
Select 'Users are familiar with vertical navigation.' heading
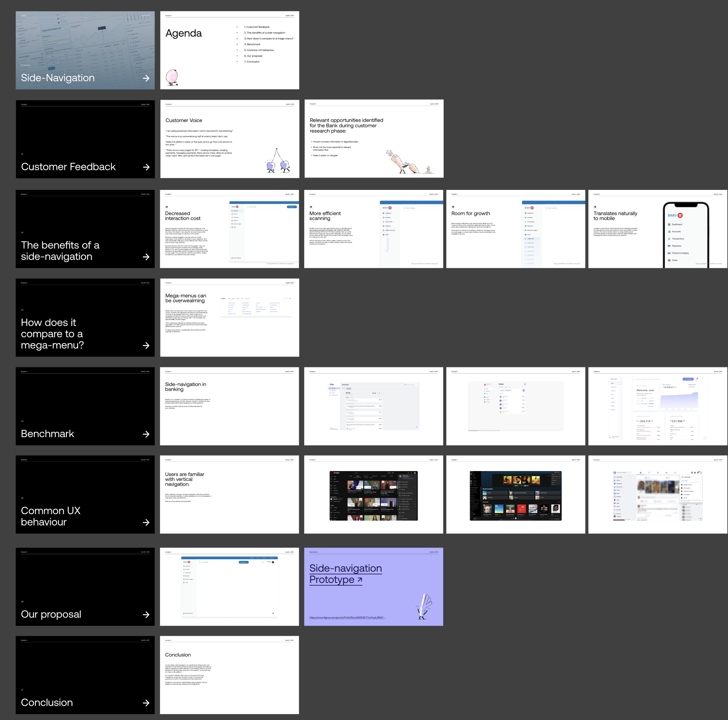pyautogui.click(x=185, y=479)
